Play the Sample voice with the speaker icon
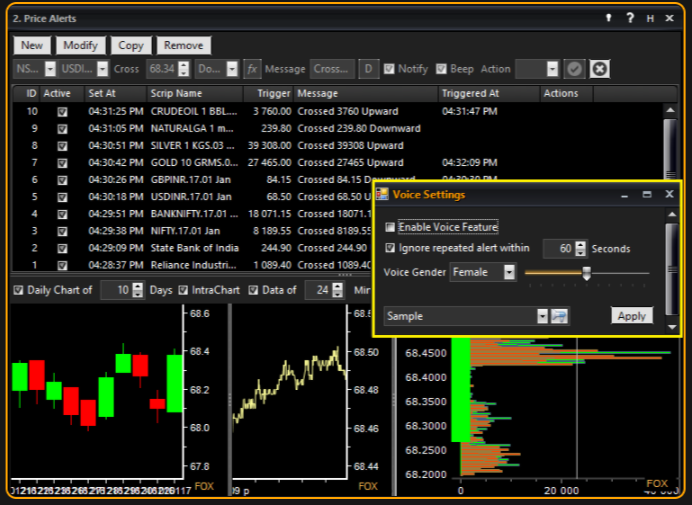The image size is (692, 505). (x=559, y=316)
